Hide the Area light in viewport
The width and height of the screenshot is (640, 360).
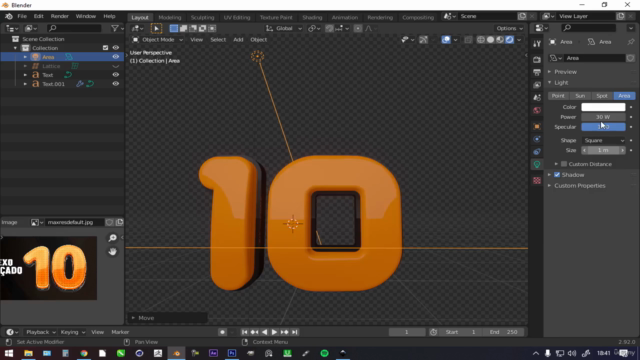point(116,57)
